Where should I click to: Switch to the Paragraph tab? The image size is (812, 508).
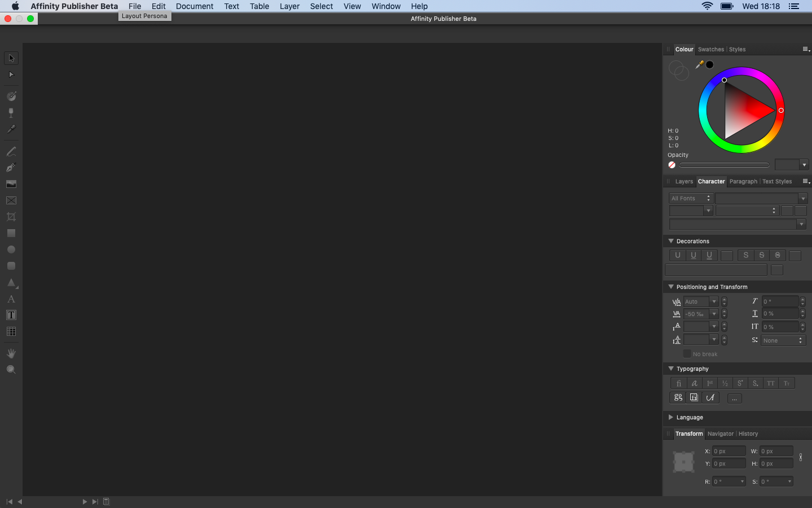[x=743, y=181]
